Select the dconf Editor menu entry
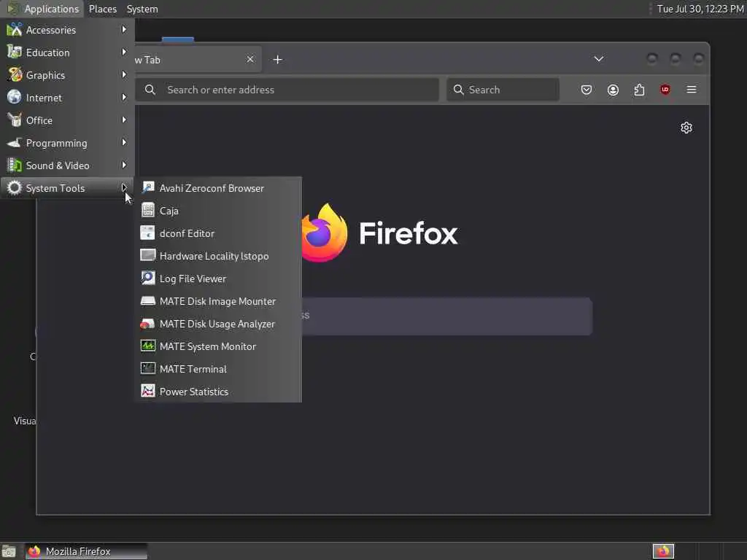 click(x=218, y=233)
